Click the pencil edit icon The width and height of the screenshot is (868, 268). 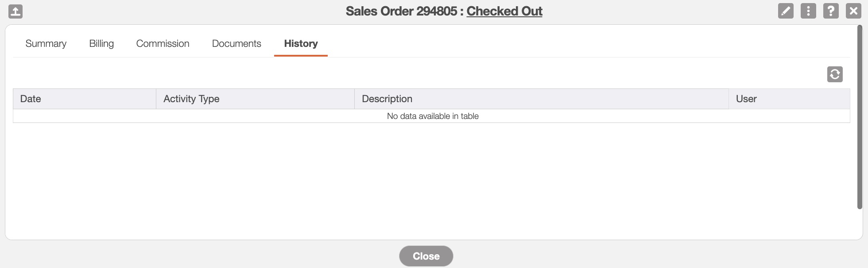(786, 11)
